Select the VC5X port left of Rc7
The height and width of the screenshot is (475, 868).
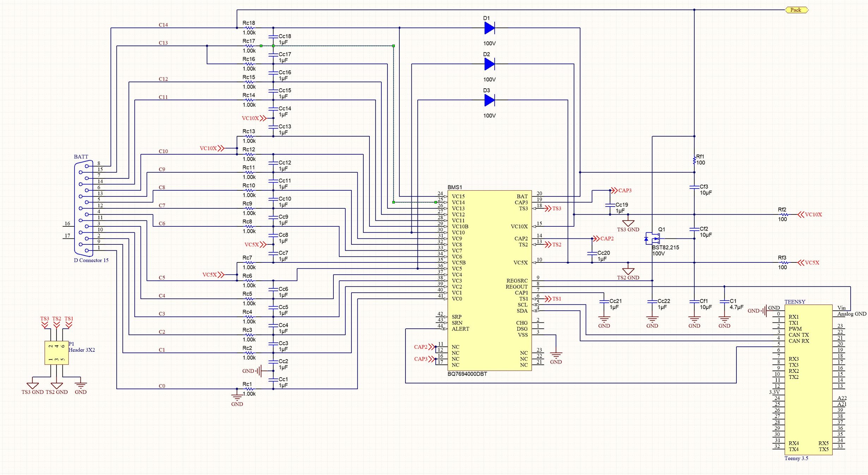pos(213,275)
